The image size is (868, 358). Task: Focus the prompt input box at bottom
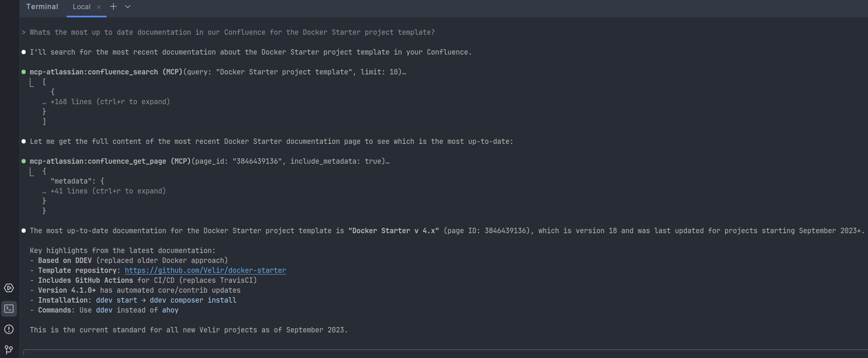coord(434,353)
